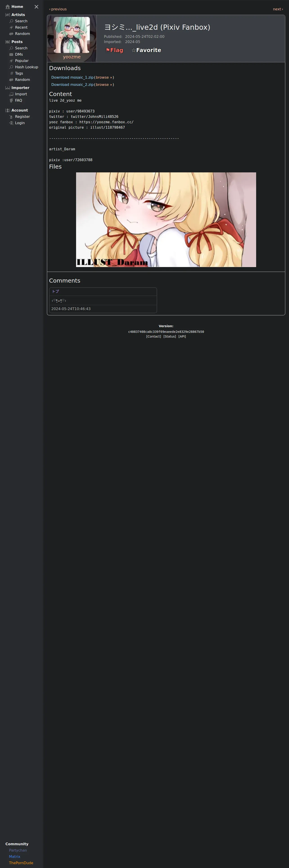Click the Artists Search magnifier icon
Screen dimensions: 289x868
point(11,21)
